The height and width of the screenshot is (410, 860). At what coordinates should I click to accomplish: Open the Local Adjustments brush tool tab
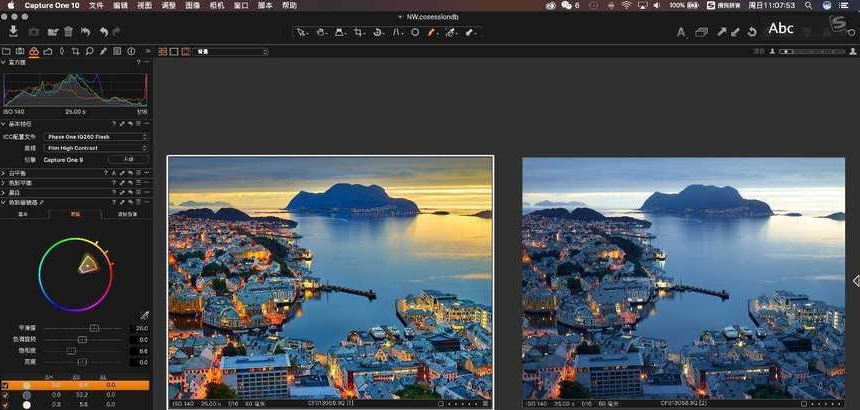click(103, 52)
